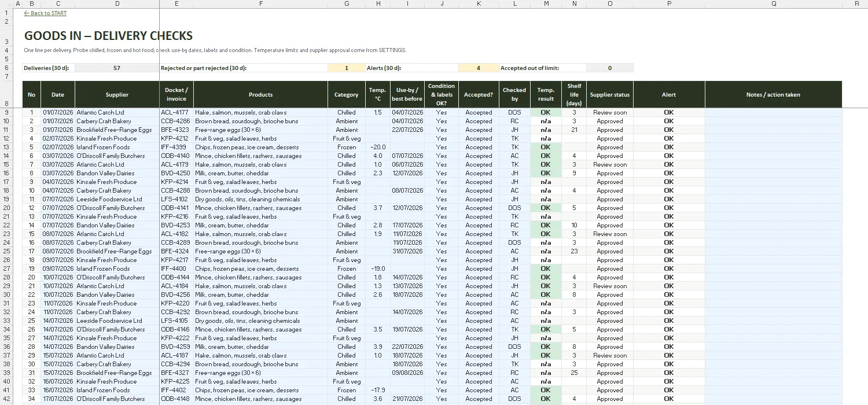Select column header F

tap(260, 4)
